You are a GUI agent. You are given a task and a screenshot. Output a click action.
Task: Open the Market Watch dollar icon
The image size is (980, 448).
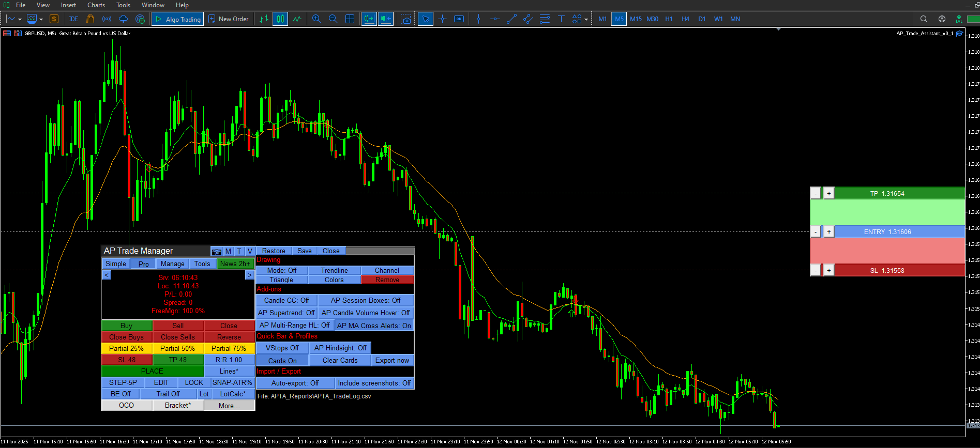point(54,19)
